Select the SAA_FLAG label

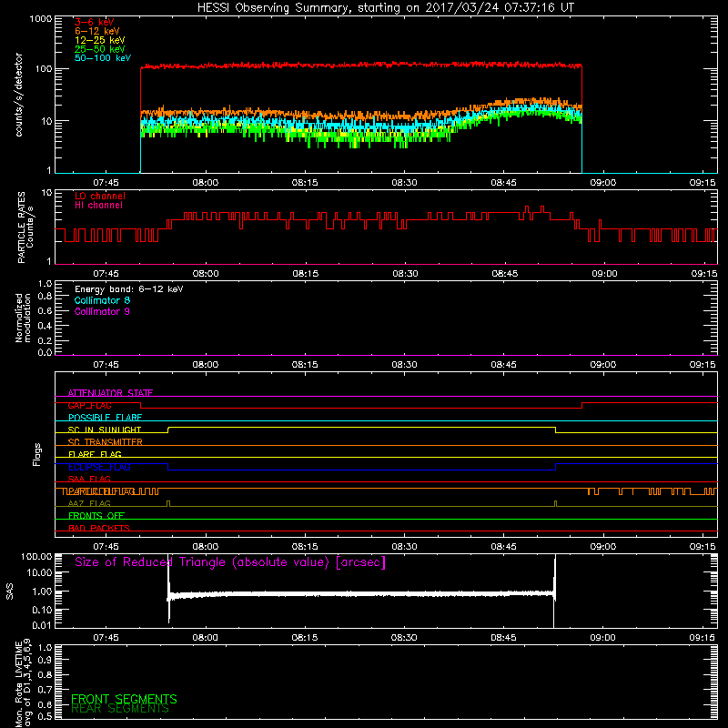(89, 479)
